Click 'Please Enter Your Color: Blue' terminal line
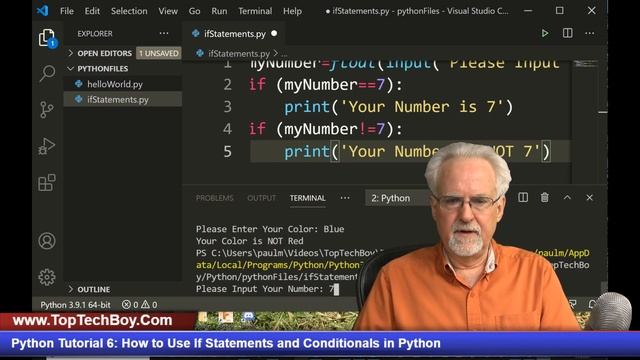The image size is (640, 360). pyautogui.click(x=270, y=229)
